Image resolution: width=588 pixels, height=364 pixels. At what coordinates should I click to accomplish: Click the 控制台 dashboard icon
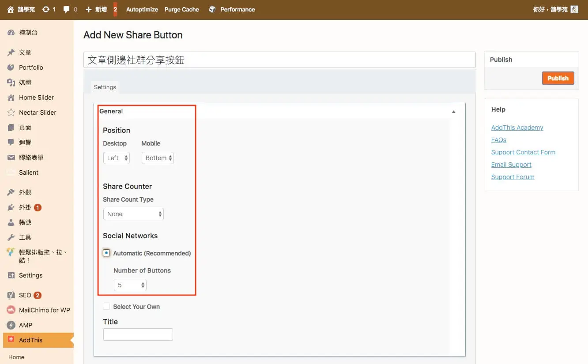[11, 33]
